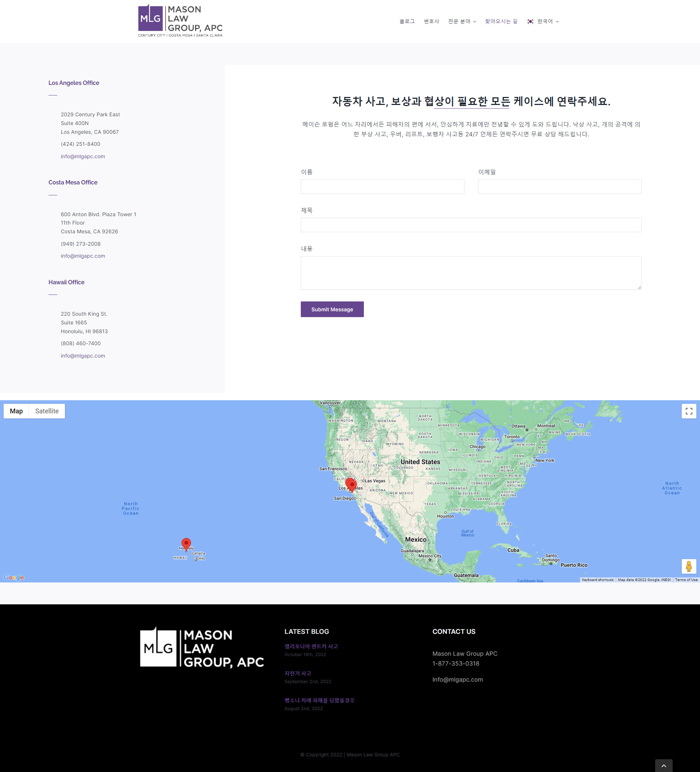Viewport: 700px width, 772px height.
Task: Open the 캘리포니아 렌트카 사고 blog post
Action: (x=311, y=646)
